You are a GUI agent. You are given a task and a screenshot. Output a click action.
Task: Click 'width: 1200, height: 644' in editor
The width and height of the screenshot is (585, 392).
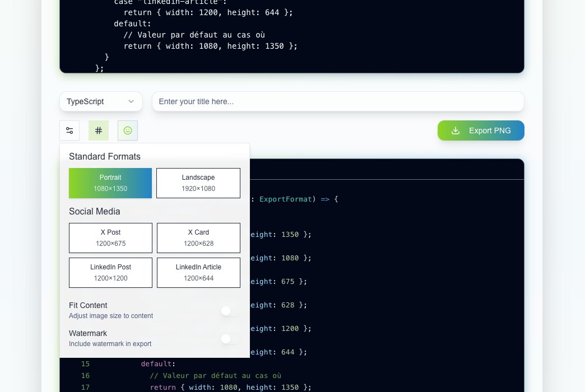pos(222,12)
